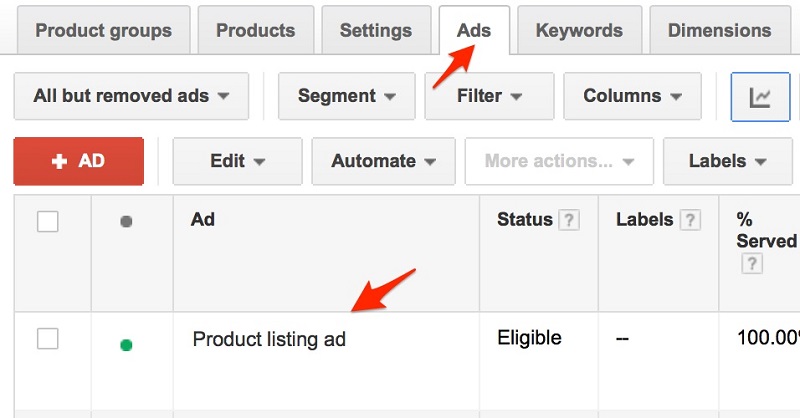Click the Product listing ad entry
Viewport: 800px width, 418px height.
[x=269, y=340]
